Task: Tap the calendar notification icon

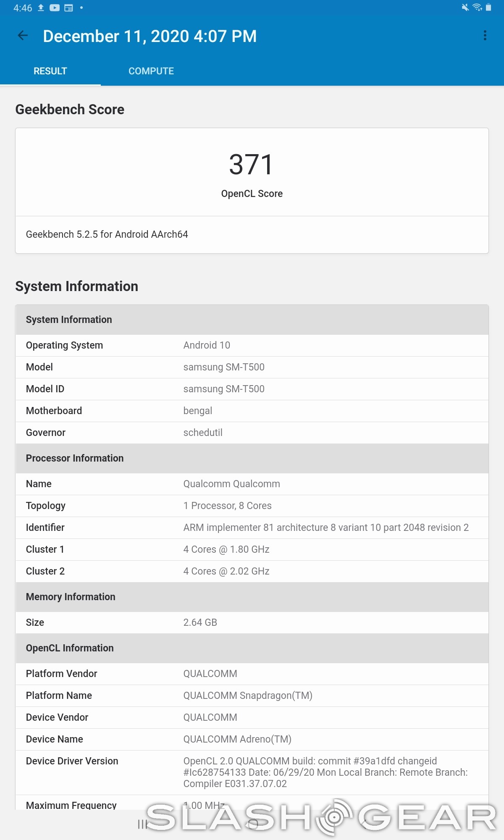Action: point(68,8)
